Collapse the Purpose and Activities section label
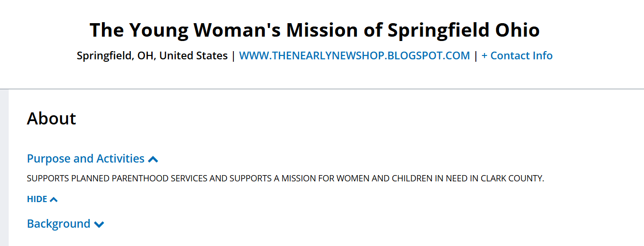This screenshot has height=246, width=644. (x=86, y=159)
